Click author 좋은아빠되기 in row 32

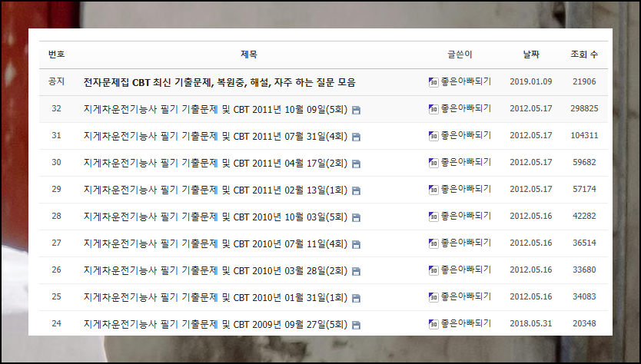(466, 108)
